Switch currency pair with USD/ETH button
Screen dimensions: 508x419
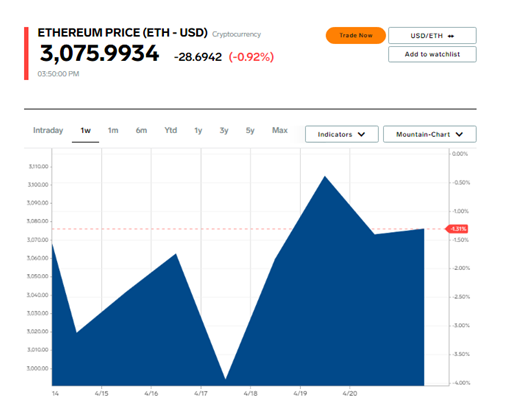(432, 35)
